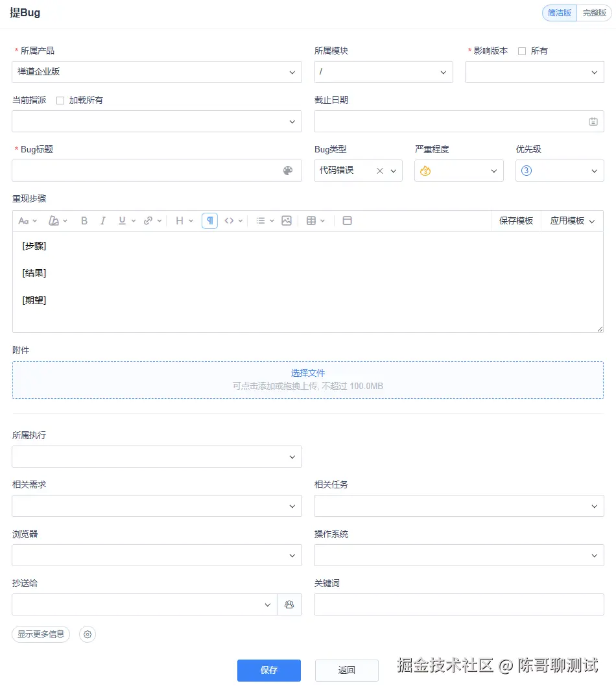Switch to the 简洁版 tab
This screenshot has height=692, width=616.
(559, 12)
